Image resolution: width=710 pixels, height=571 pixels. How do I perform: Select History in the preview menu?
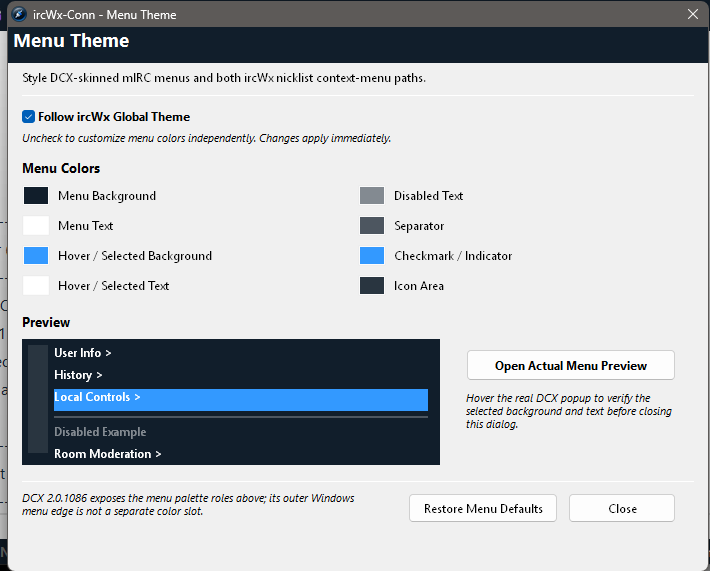click(x=78, y=375)
